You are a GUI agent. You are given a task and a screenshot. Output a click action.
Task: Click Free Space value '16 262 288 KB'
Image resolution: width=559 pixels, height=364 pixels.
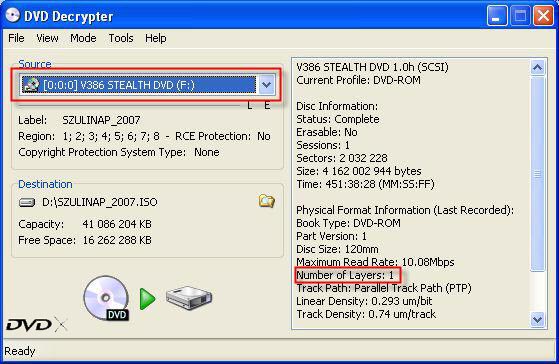(117, 240)
